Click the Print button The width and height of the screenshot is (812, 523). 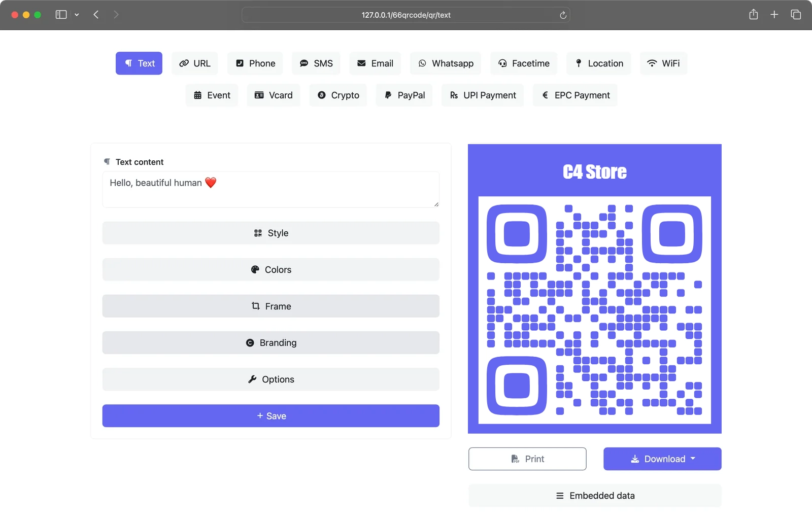[x=527, y=459]
